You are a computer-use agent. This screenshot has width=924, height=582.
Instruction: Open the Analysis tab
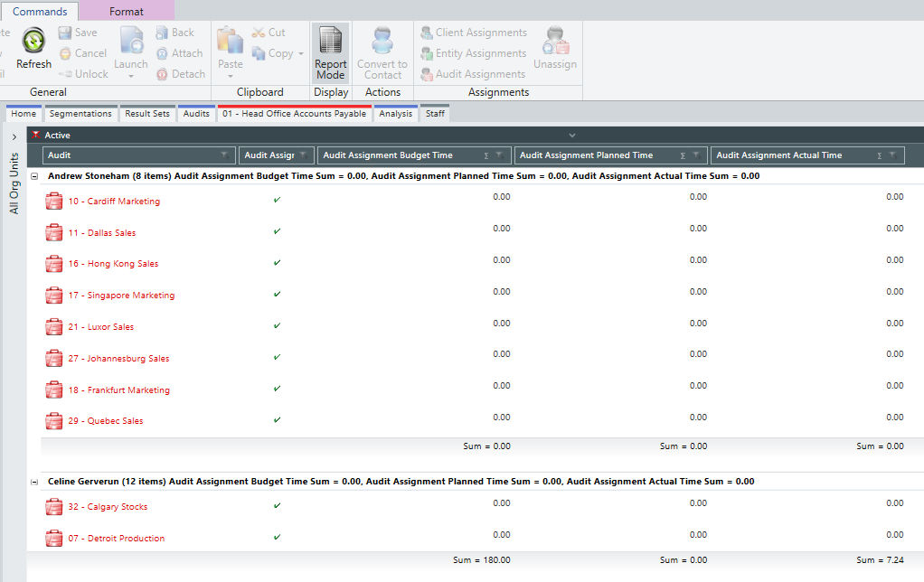(395, 113)
